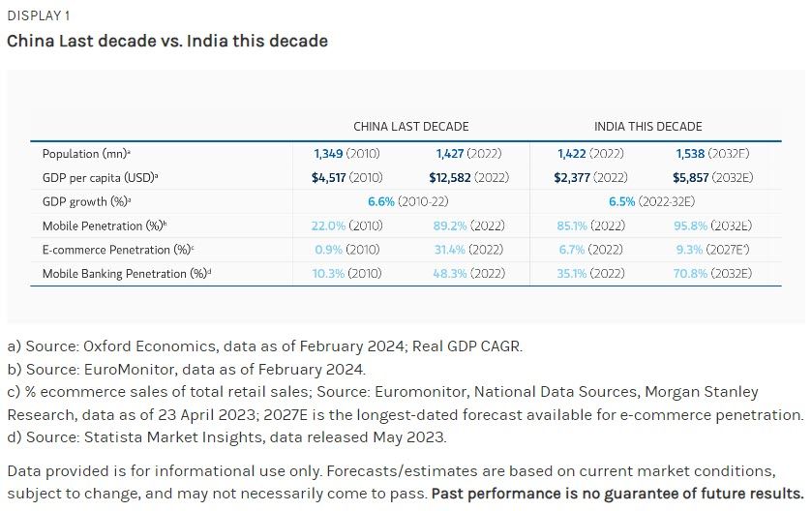Click the "DISPLAY 1" label

[38, 15]
